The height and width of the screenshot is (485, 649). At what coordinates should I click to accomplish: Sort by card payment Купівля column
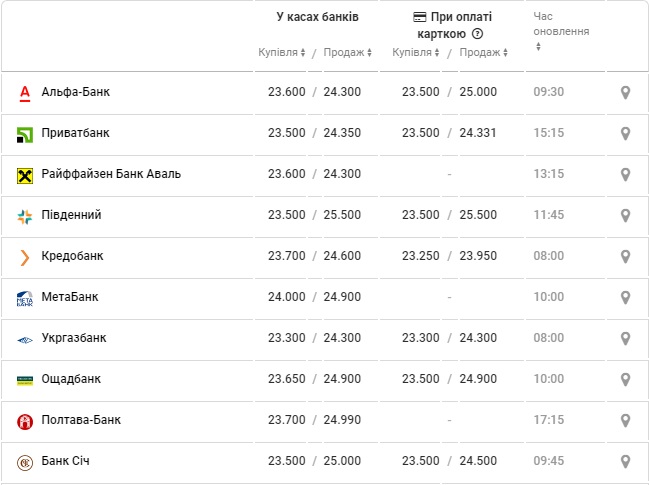(415, 53)
